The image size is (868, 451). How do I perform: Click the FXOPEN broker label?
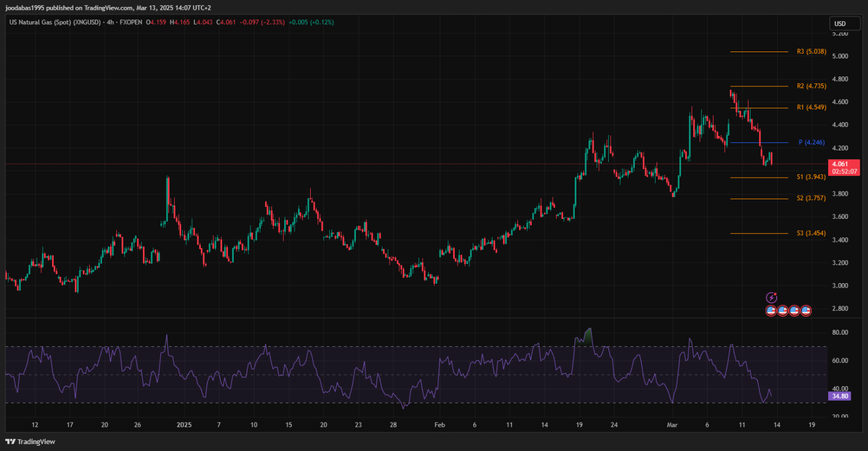pyautogui.click(x=130, y=22)
